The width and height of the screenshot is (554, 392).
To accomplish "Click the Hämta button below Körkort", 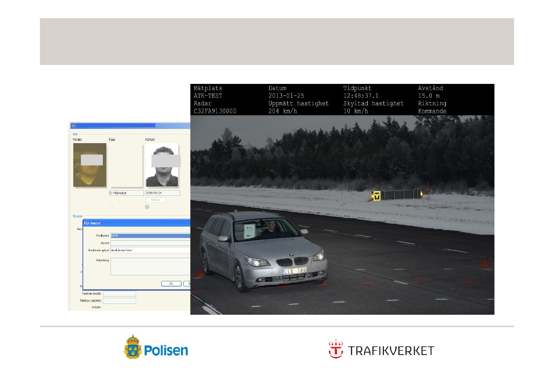I will [x=155, y=200].
